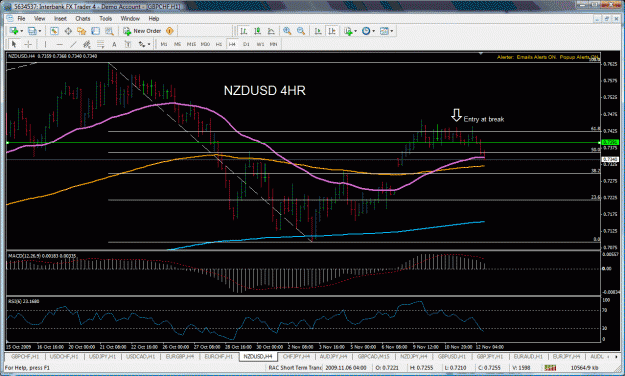
Task: Open the Periods clock icon
Action: coord(366,31)
